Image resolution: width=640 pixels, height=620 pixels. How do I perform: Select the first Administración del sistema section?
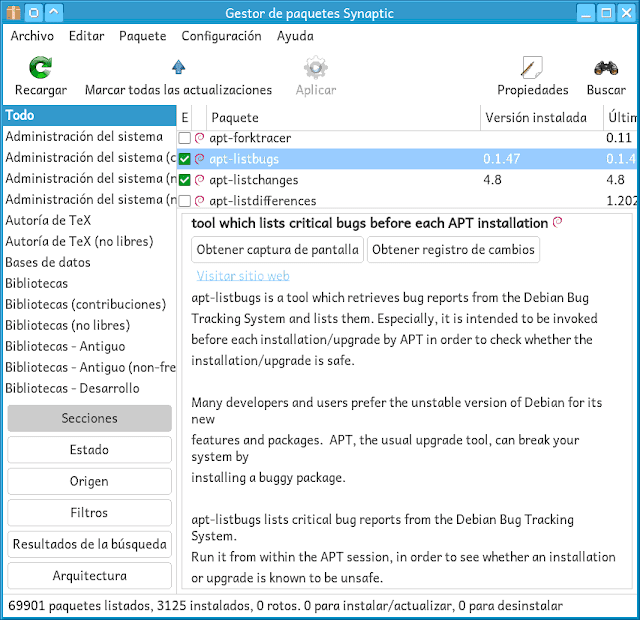tap(89, 136)
